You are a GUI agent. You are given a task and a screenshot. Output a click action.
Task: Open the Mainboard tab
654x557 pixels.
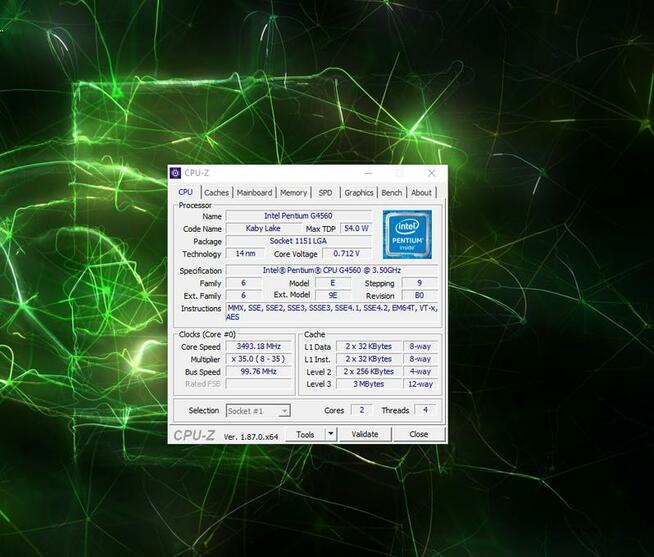coord(254,193)
